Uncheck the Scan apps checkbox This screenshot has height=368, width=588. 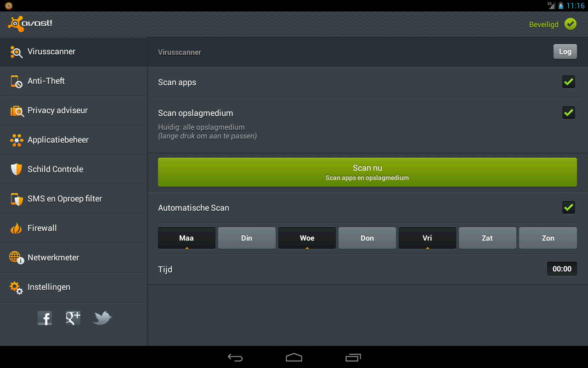(569, 82)
